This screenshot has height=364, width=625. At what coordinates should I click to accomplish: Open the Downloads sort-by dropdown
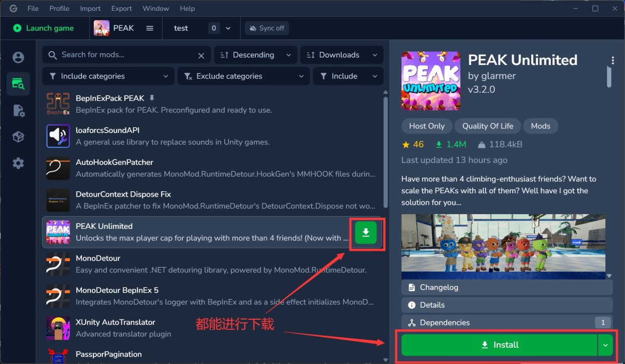click(342, 55)
